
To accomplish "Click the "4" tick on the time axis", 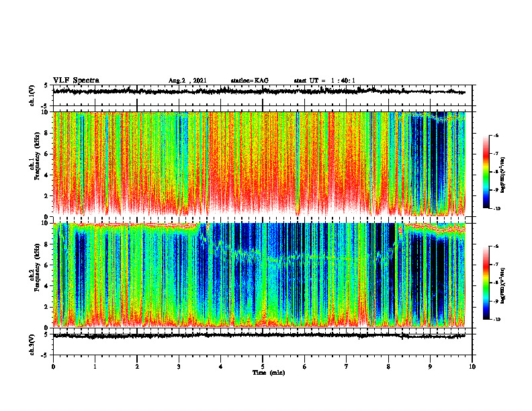I will pyautogui.click(x=221, y=367).
